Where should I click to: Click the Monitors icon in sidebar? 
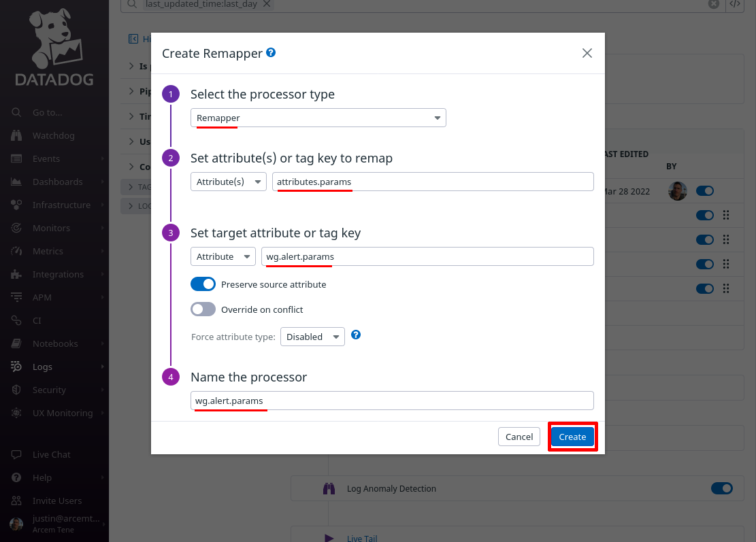pyautogui.click(x=16, y=228)
